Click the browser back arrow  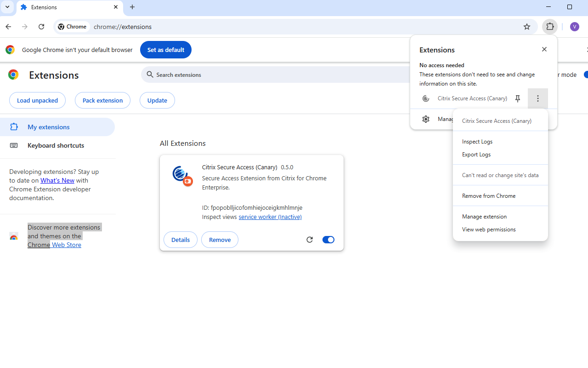(x=8, y=27)
